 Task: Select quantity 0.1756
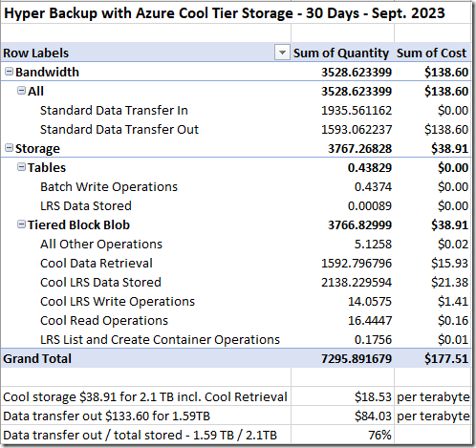[373, 340]
